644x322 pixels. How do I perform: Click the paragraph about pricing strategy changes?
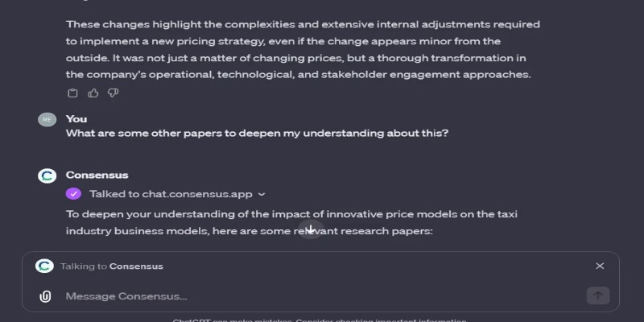(x=303, y=49)
